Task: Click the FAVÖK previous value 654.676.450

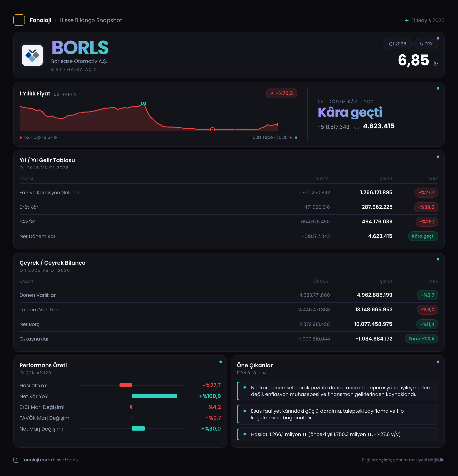Action: tap(315, 222)
